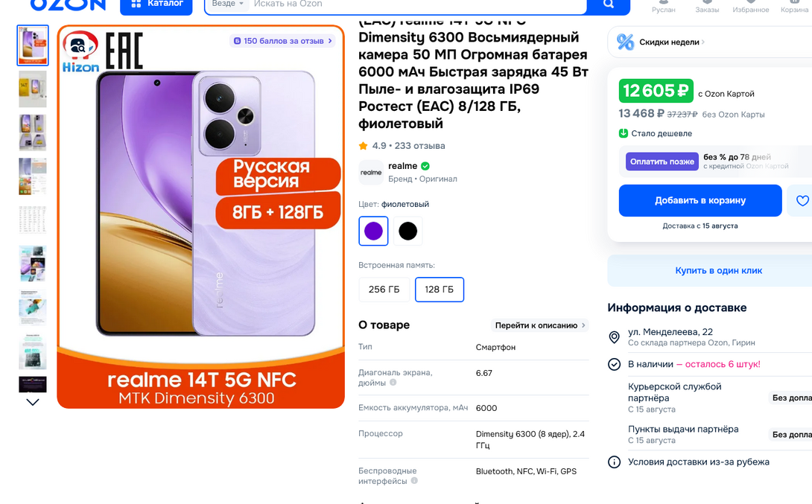812x504 pixels.
Task: Open the Каталог menu
Action: point(157,4)
